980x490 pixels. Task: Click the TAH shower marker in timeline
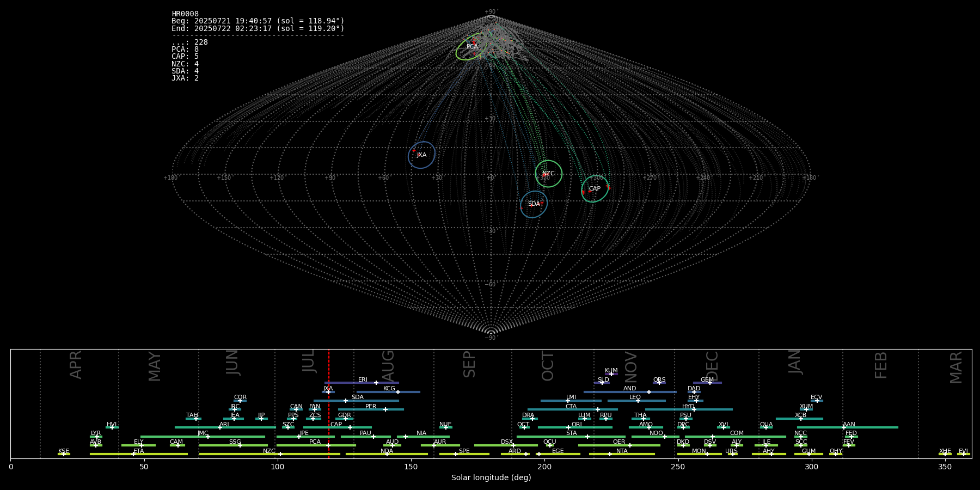coord(195,418)
